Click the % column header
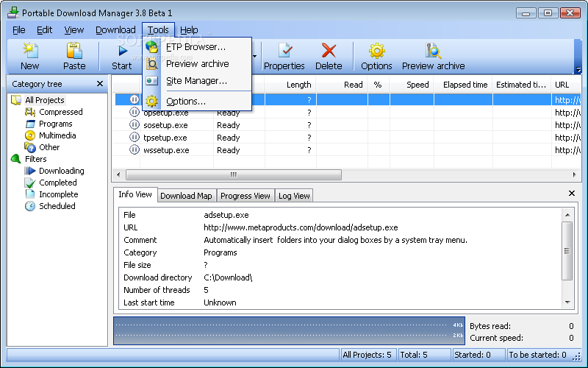The height and width of the screenshot is (368, 588). (379, 85)
